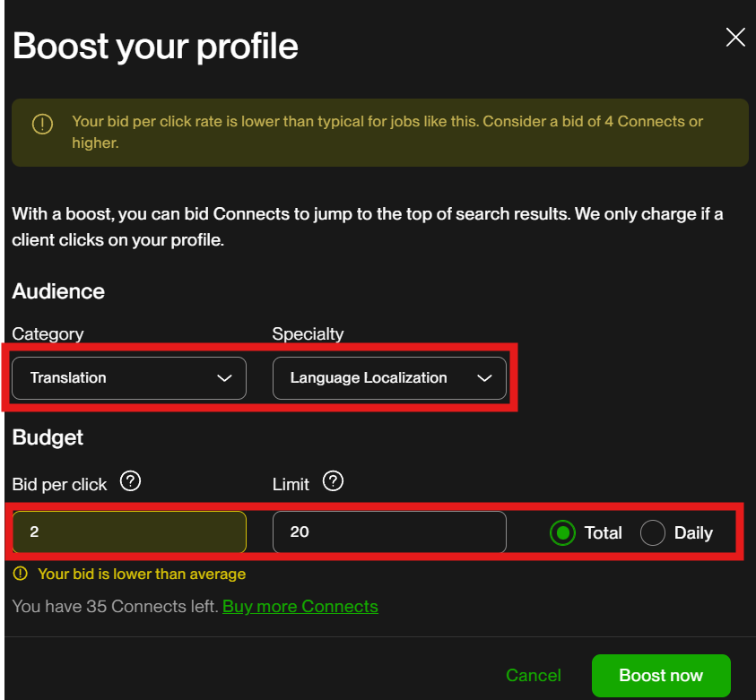Open the Buy more Connects link

(300, 606)
